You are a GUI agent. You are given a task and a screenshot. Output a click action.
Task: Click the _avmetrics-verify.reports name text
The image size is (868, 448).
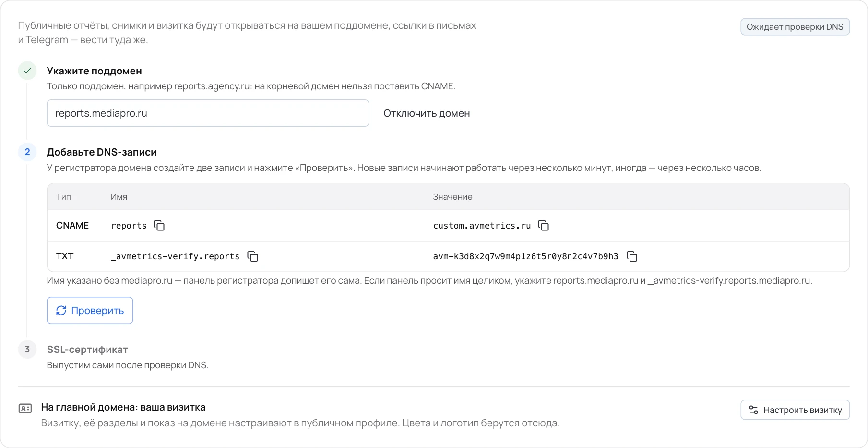pyautogui.click(x=175, y=256)
